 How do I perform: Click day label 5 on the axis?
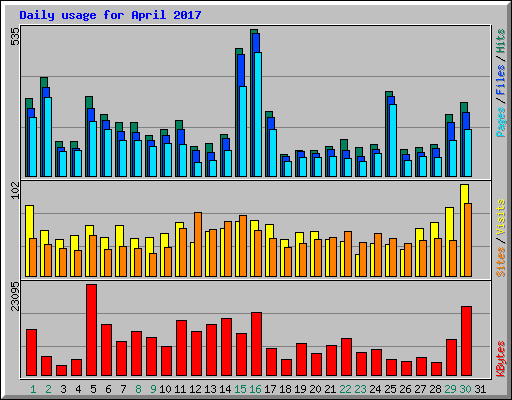coord(93,389)
